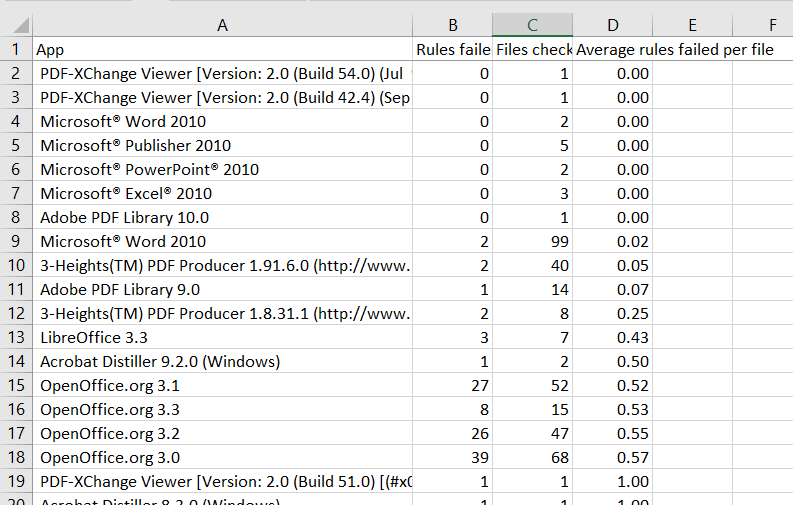Select row 9 header
The height and width of the screenshot is (505, 793).
[16, 241]
